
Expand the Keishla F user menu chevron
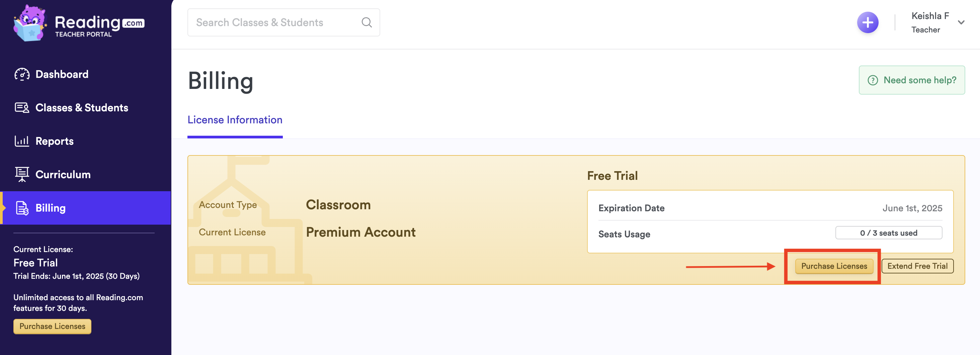tap(961, 22)
